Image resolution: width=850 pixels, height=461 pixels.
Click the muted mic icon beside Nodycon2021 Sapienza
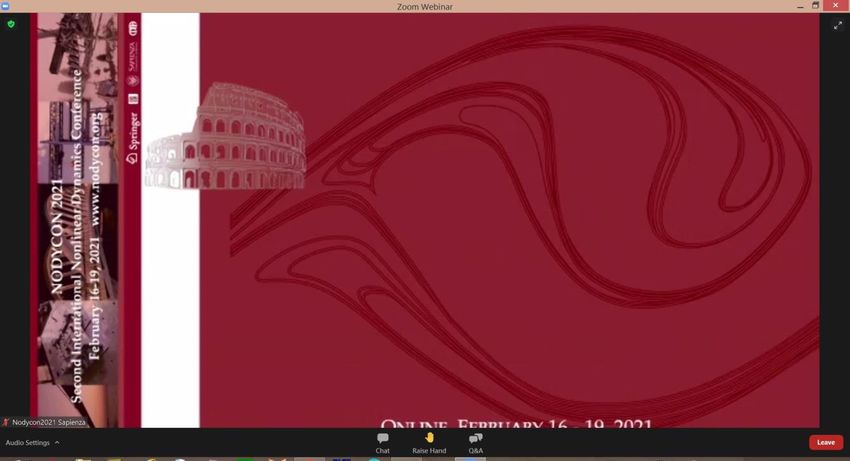pyautogui.click(x=5, y=422)
